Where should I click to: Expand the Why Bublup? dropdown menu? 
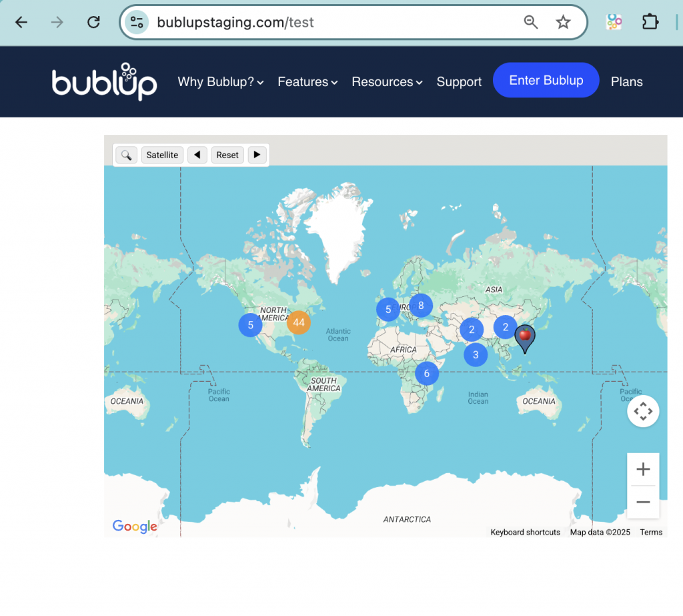pos(220,82)
